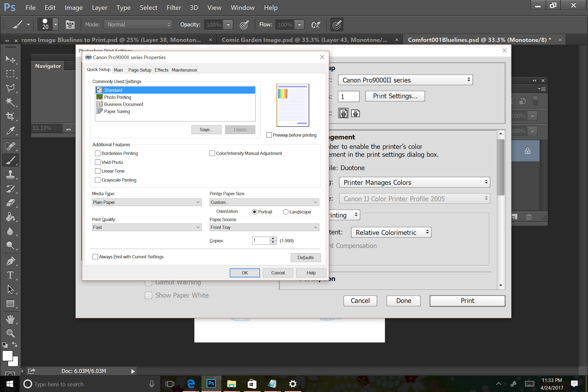
Task: Select the Healing Brush tool
Action: click(10, 146)
